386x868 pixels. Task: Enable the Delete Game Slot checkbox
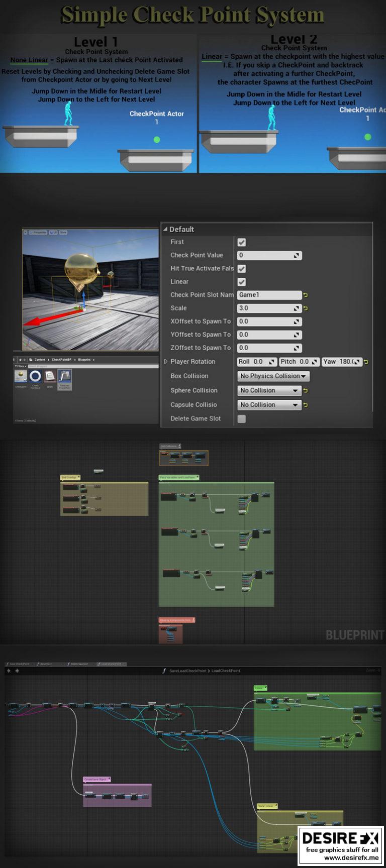coord(242,418)
